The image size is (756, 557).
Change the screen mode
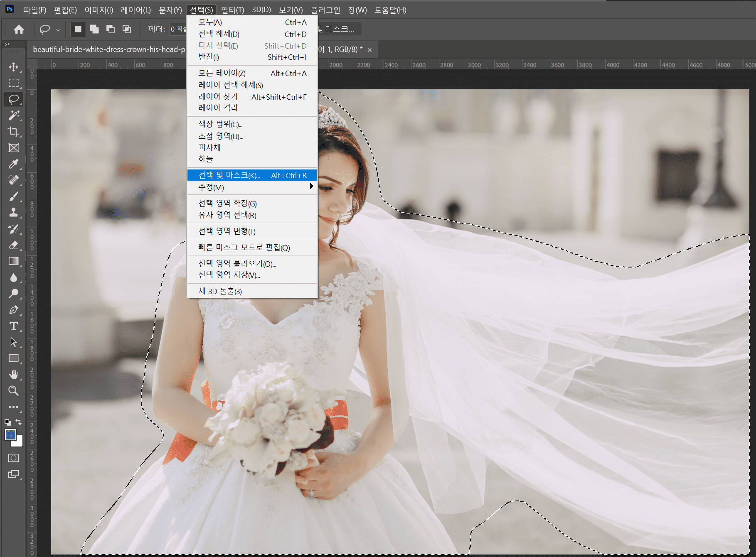tap(14, 474)
